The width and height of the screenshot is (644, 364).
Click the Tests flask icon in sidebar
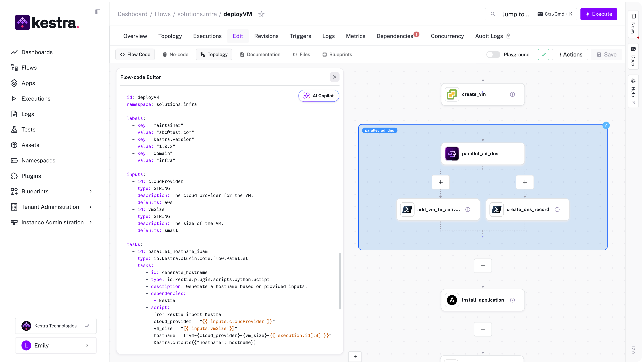[14, 129]
